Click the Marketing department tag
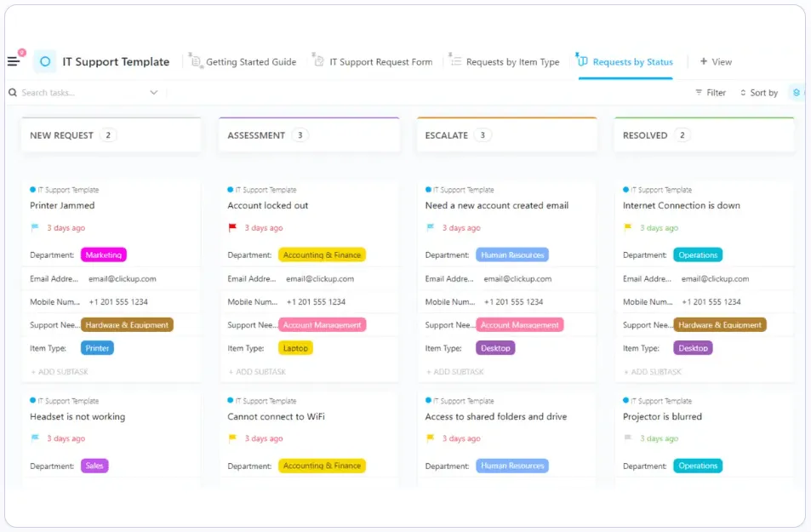The height and width of the screenshot is (532, 811). [104, 255]
